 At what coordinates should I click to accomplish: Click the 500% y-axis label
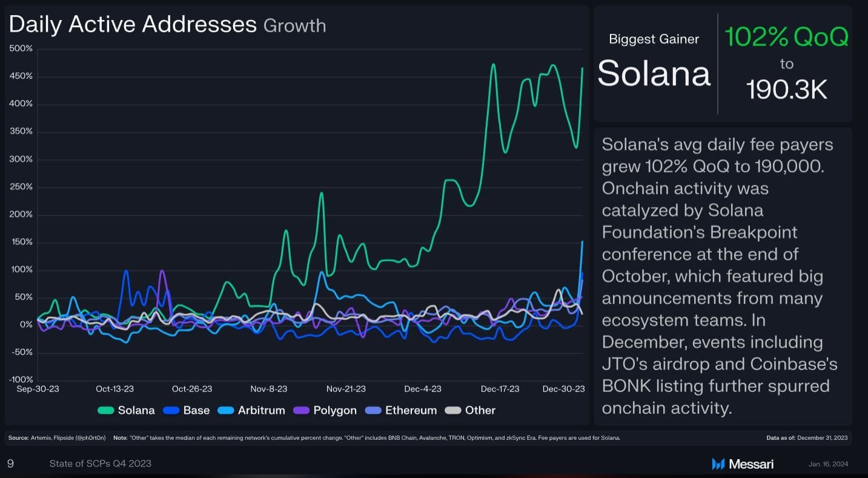21,48
